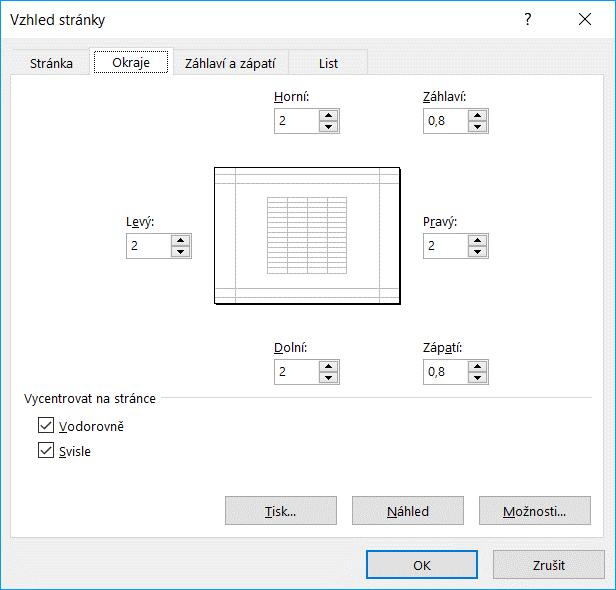Decrease the Záhlaví value
Screen dimensions: 616x590
tap(477, 126)
